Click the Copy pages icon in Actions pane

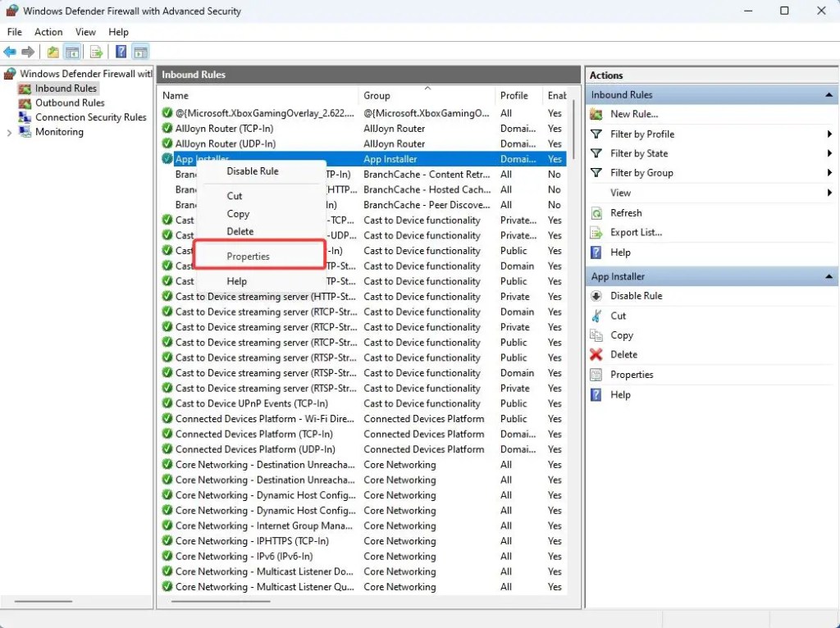pyautogui.click(x=596, y=335)
